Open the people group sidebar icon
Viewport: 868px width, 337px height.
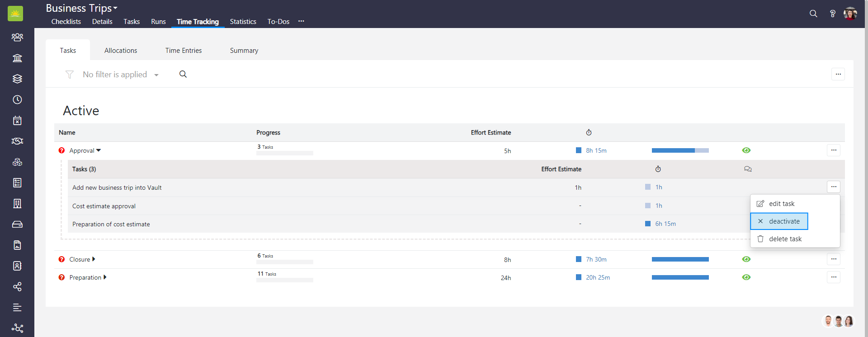coord(17,37)
